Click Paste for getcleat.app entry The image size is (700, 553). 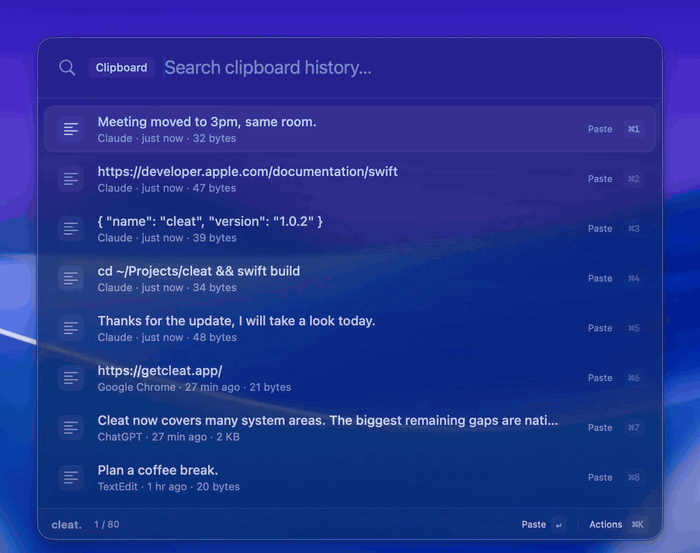pos(600,378)
